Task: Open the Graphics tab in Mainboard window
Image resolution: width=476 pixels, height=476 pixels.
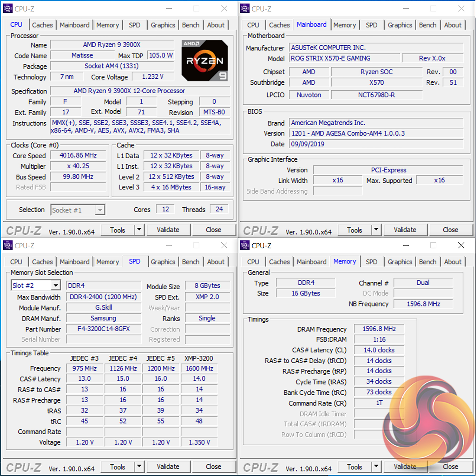Action: (x=400, y=25)
